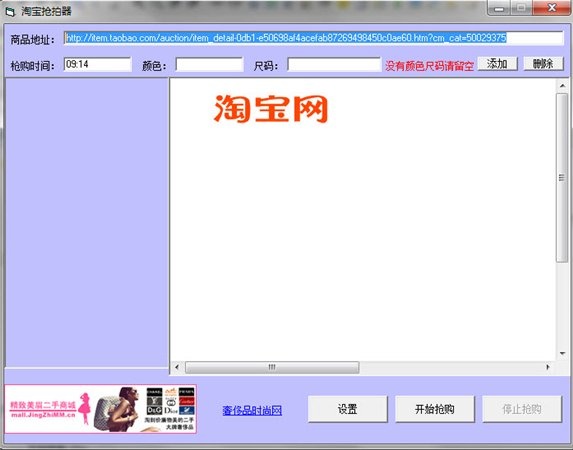Minimize the 淘宝抢拍器 window
Viewport: 573px width, 450px height.
(x=499, y=8)
